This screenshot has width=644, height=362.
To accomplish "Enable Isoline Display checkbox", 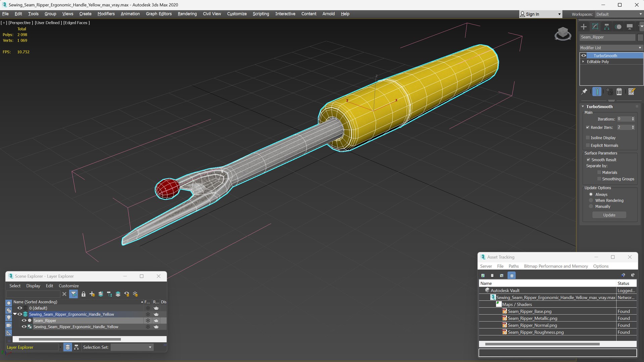I will (588, 138).
